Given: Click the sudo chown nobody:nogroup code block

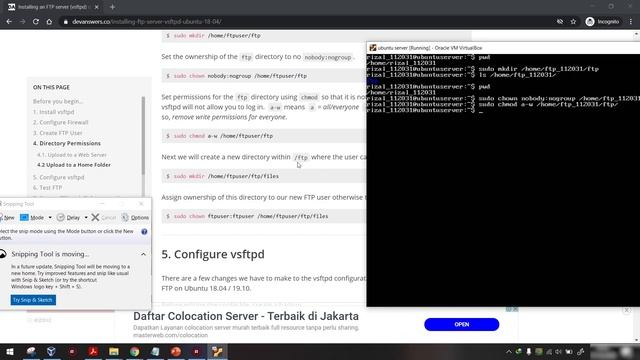Looking at the screenshot, I should pyautogui.click(x=263, y=76).
